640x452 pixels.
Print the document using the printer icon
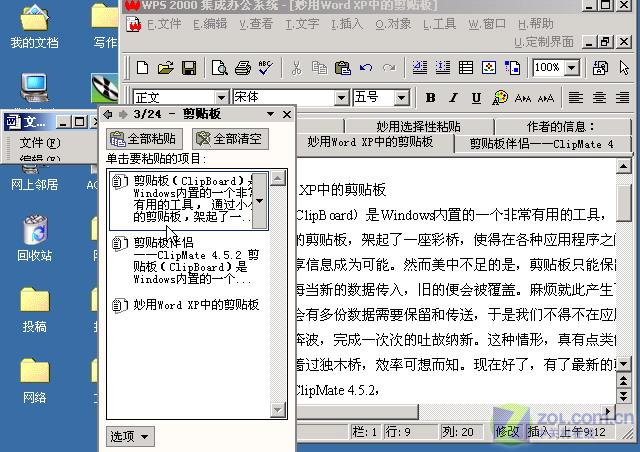(x=243, y=67)
